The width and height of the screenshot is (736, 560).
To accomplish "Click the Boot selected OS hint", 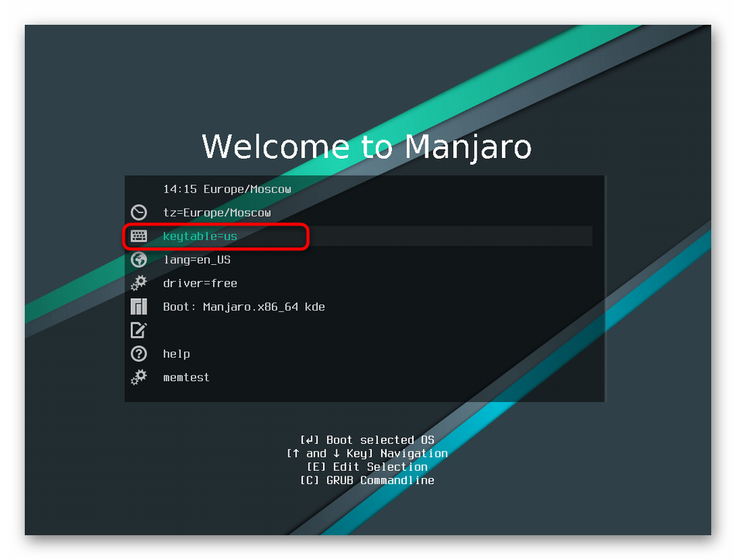I will click(x=367, y=440).
